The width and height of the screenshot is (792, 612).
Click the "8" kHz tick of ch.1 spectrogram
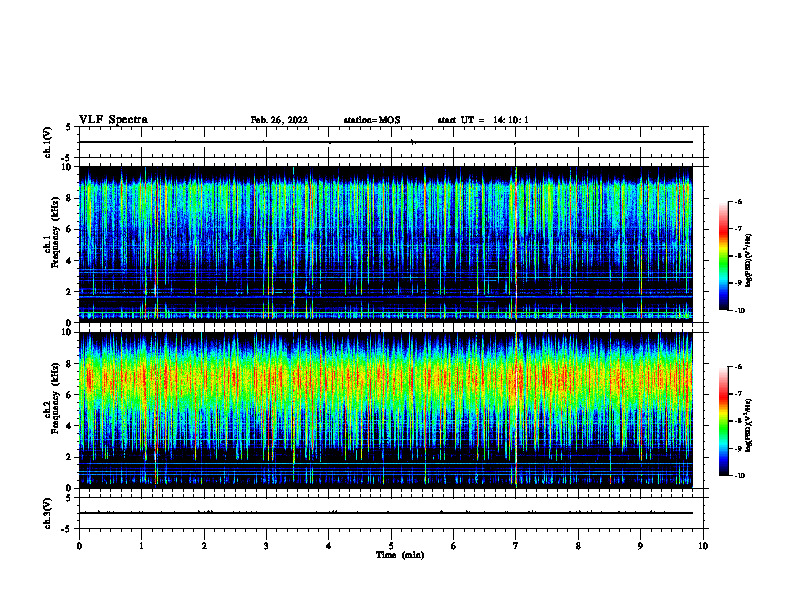pos(70,198)
